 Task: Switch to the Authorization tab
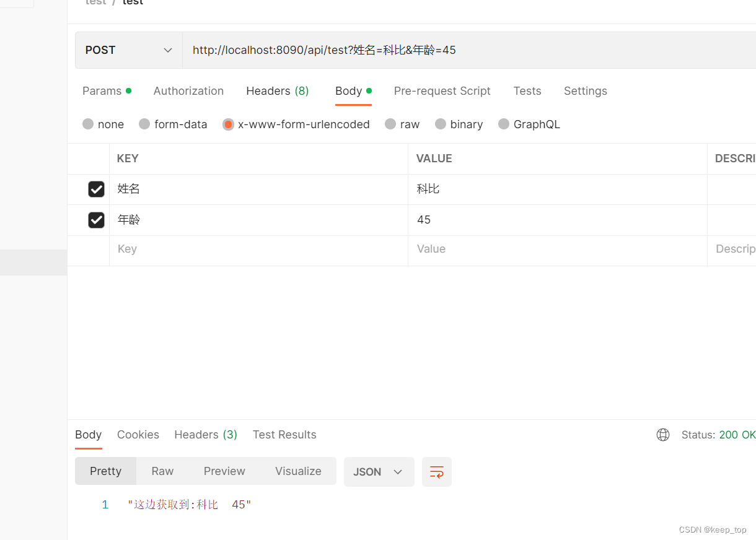coord(188,91)
